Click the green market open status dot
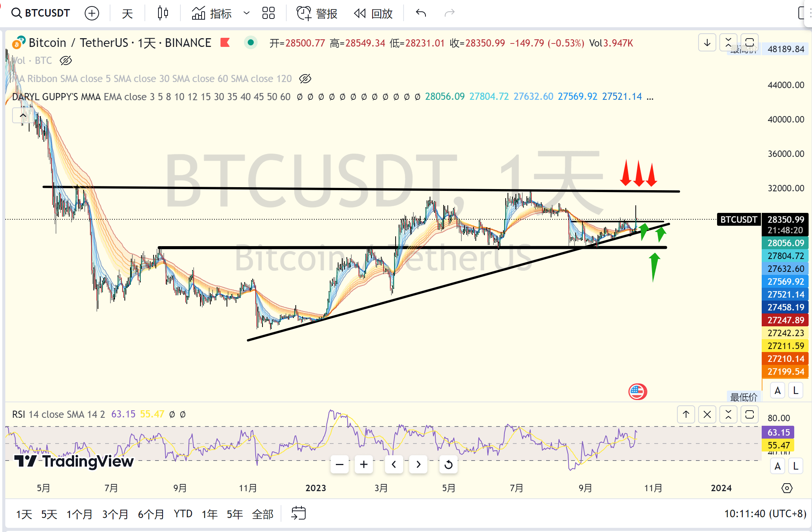Image resolution: width=812 pixels, height=532 pixels. [x=250, y=42]
